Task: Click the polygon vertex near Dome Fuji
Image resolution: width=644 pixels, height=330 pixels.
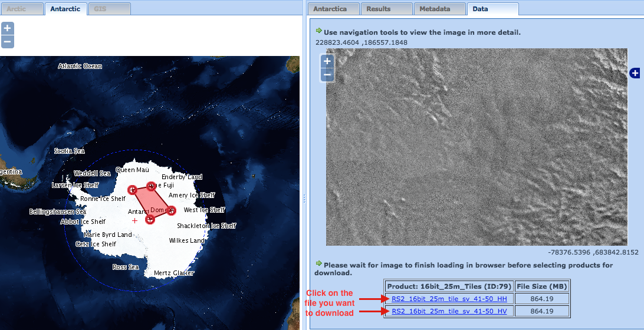Action: (151, 186)
